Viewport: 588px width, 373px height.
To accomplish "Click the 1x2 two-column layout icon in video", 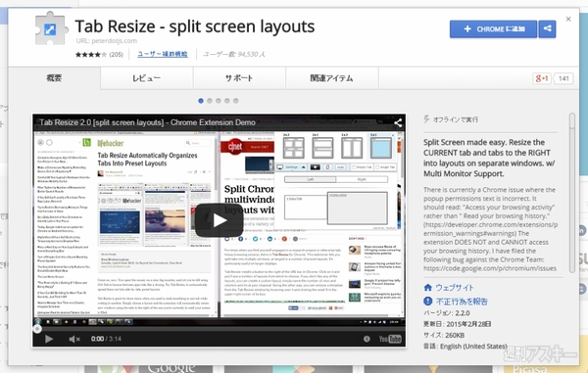I will click(352, 148).
